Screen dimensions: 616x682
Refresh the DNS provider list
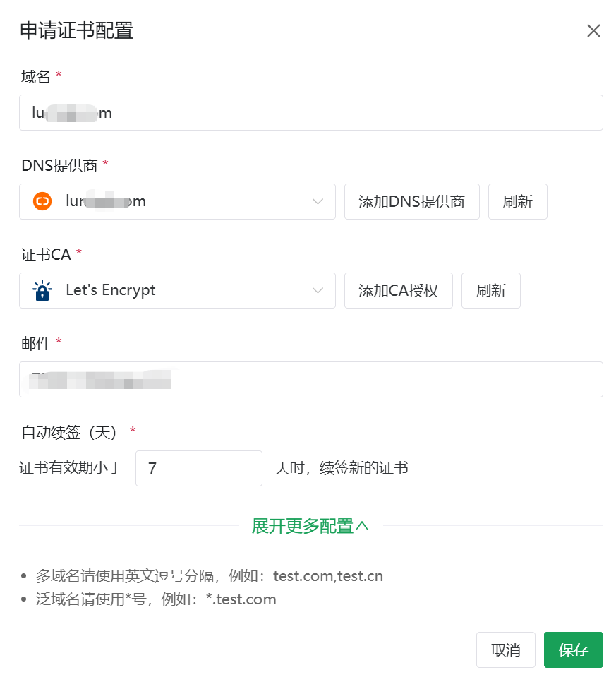point(517,202)
